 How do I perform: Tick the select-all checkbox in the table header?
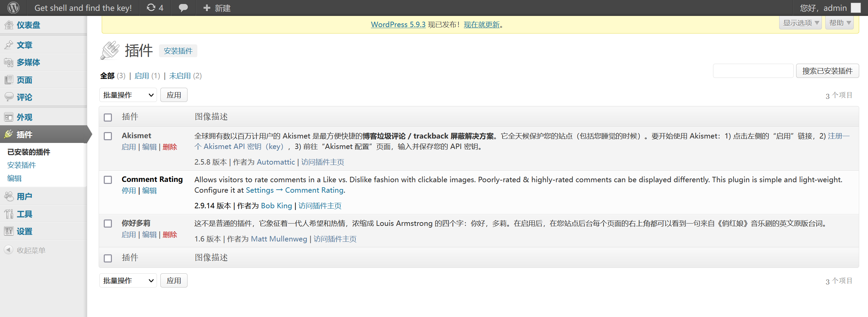108,117
